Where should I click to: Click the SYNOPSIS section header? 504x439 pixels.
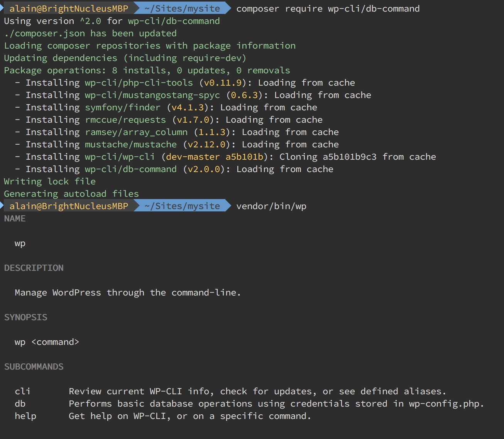[x=25, y=317]
